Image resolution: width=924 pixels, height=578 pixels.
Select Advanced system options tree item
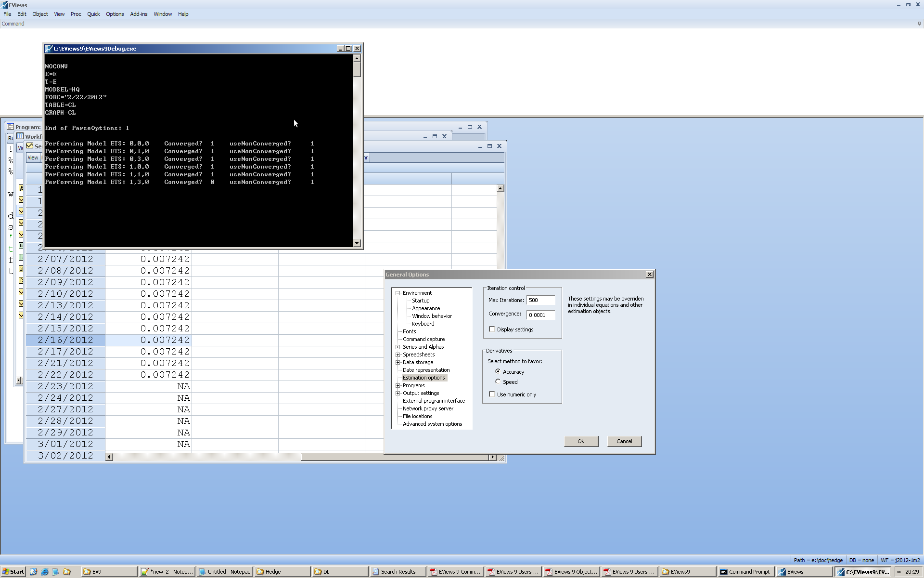(432, 424)
